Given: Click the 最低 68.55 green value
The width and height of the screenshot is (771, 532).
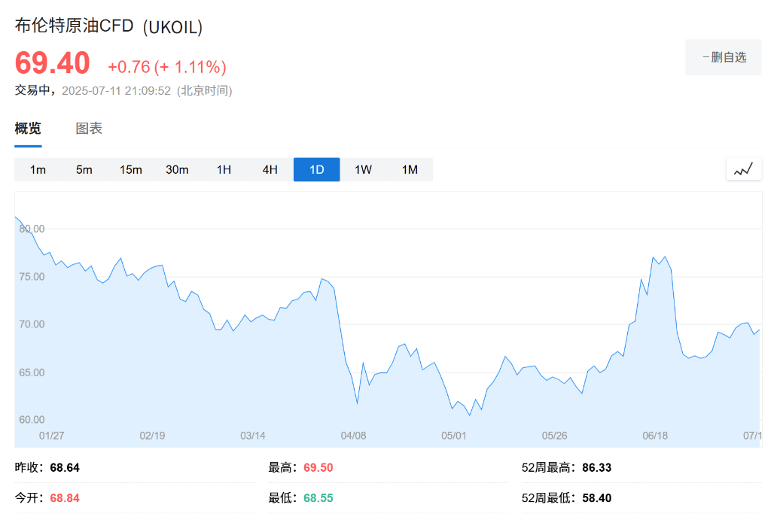Looking at the screenshot, I should coord(317,497).
